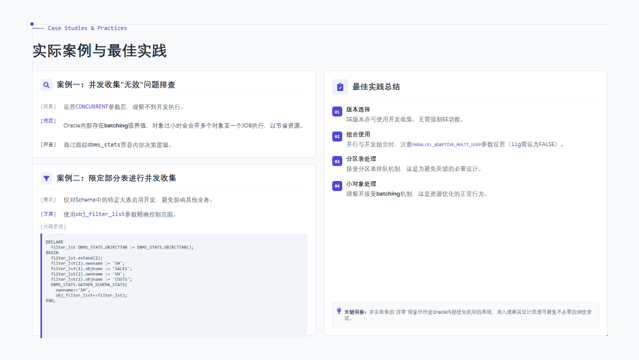639x360 pixels.
Task: Click the END; line in the code block
Action: (51, 300)
